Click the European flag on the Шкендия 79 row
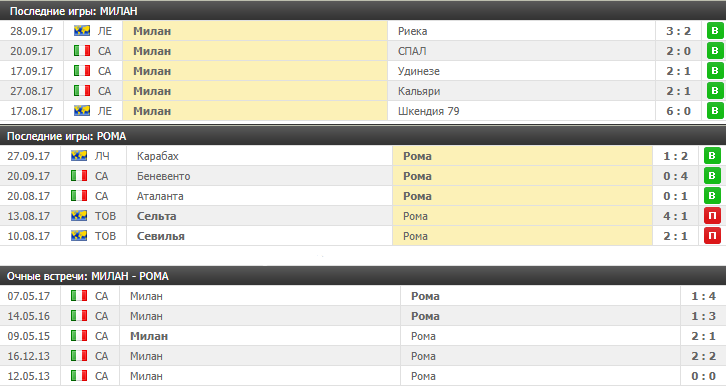 point(82,111)
